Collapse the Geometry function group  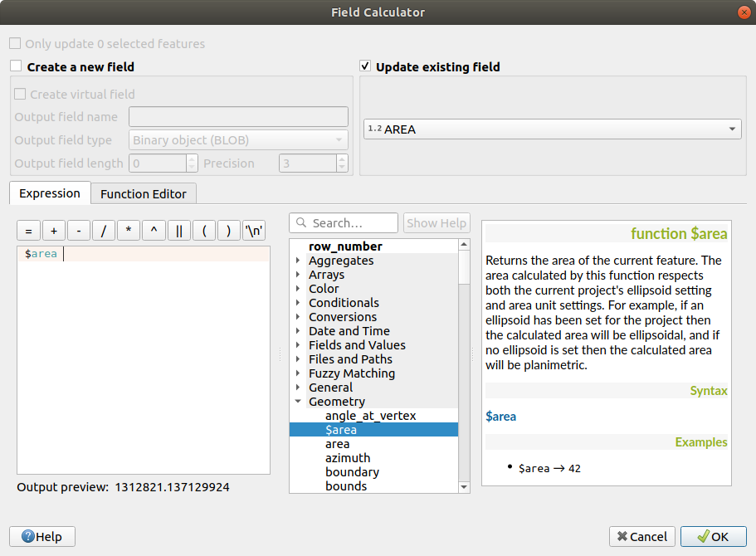coord(298,402)
